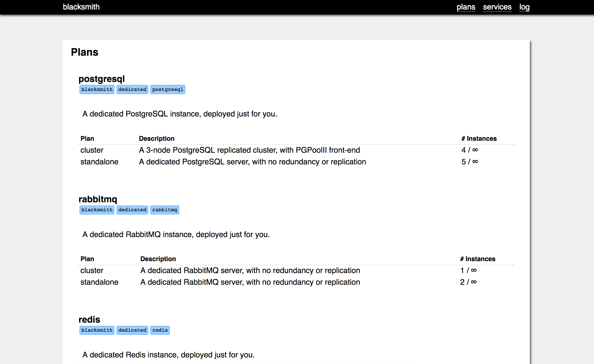Screen dimensions: 594x364
Task: Click the postgresql tag badge
Action: (168, 89)
